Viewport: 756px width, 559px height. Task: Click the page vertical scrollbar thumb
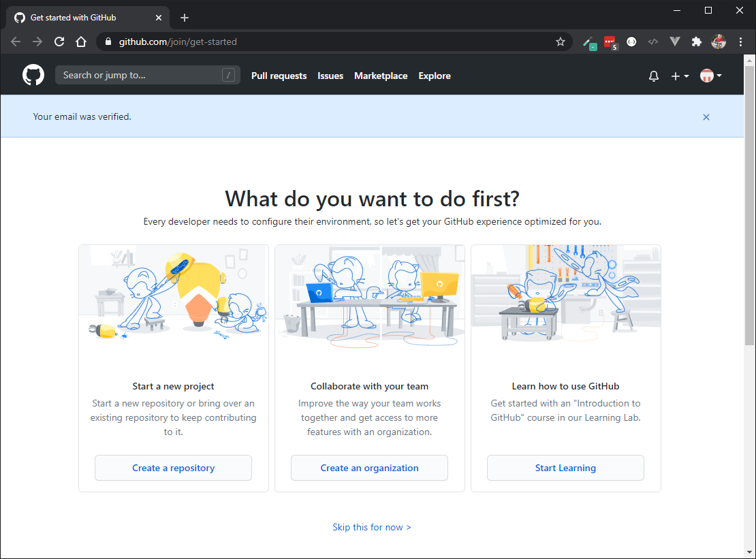(x=749, y=205)
